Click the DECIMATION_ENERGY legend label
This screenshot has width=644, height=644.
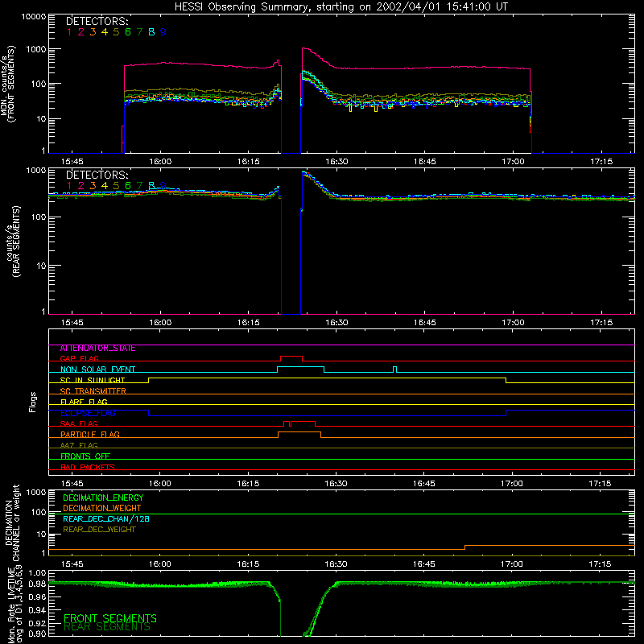pos(103,497)
